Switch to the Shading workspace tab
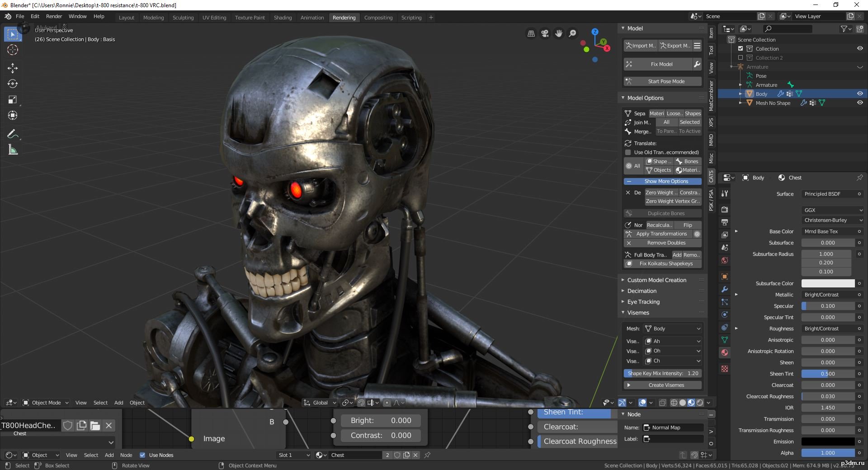This screenshot has height=470, width=868. pyautogui.click(x=283, y=18)
